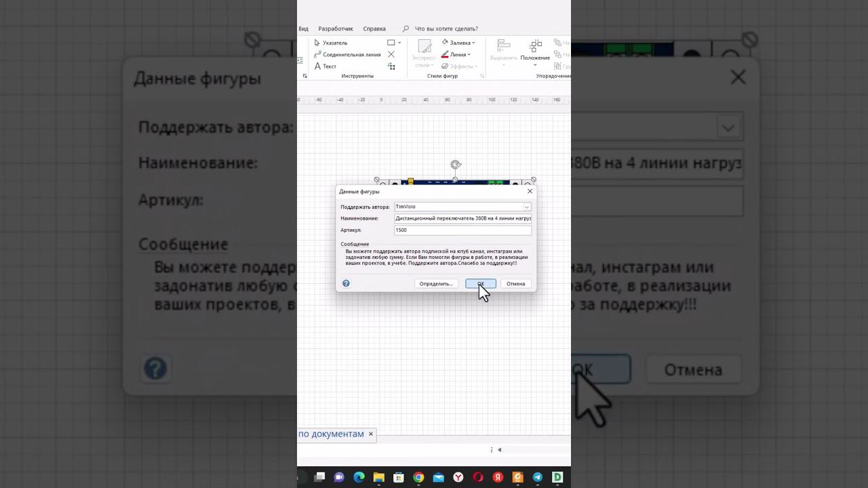Viewport: 868px width, 488px height.
Task: Select the connection point X tool
Action: [391, 54]
